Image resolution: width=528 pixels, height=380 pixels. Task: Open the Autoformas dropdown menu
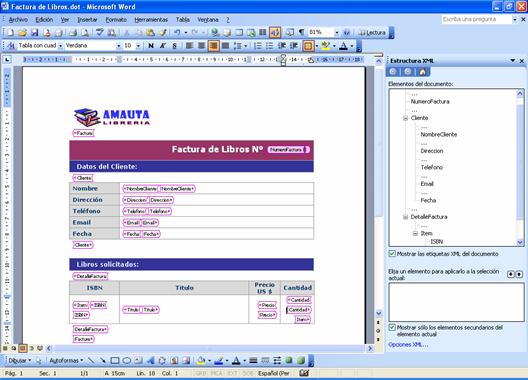point(66,360)
